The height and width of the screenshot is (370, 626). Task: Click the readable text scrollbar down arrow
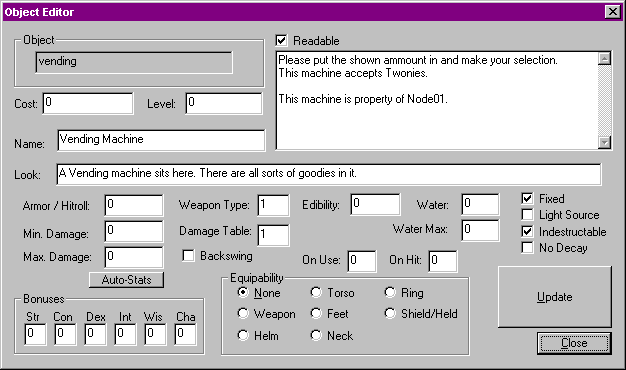(605, 142)
